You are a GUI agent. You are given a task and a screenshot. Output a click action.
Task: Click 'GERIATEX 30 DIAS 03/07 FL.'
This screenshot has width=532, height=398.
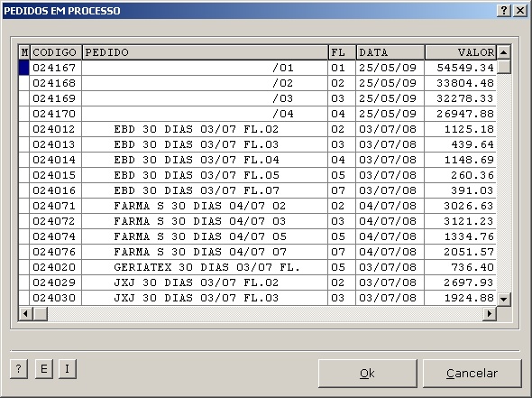tap(207, 267)
